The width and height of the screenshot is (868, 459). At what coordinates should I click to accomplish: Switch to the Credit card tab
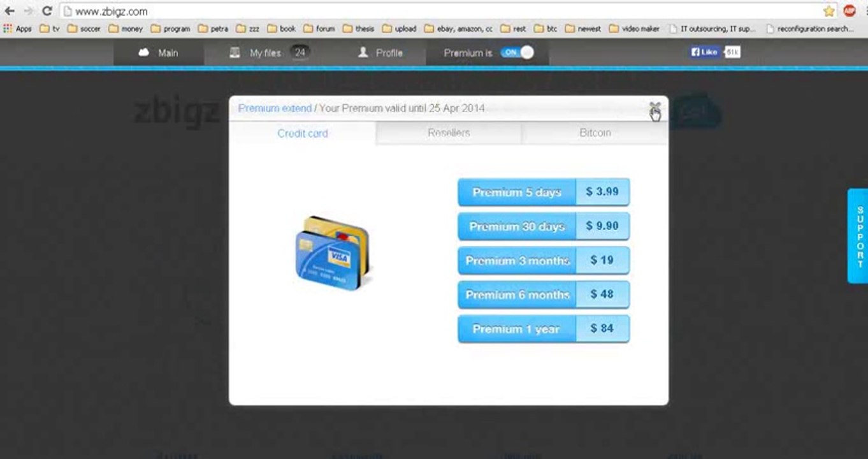coord(303,133)
